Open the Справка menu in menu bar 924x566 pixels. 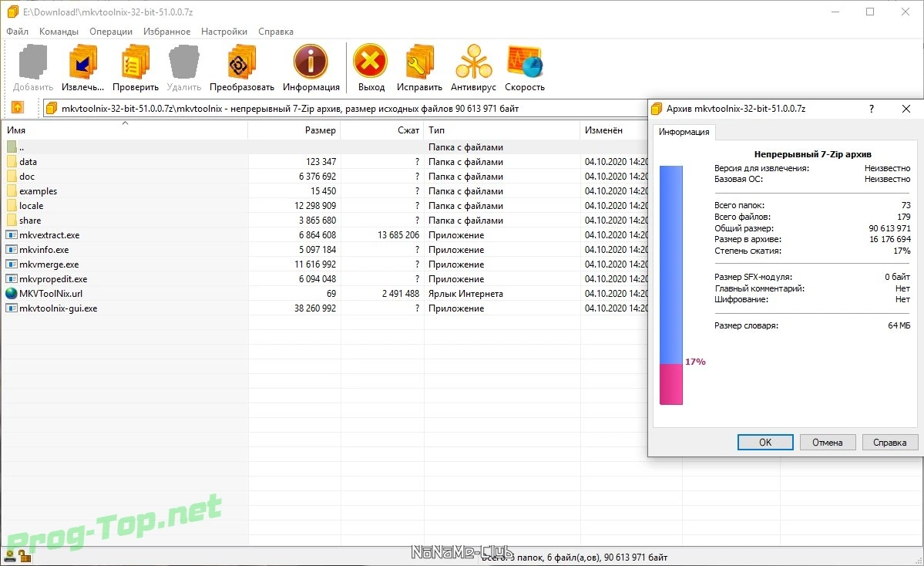[276, 32]
